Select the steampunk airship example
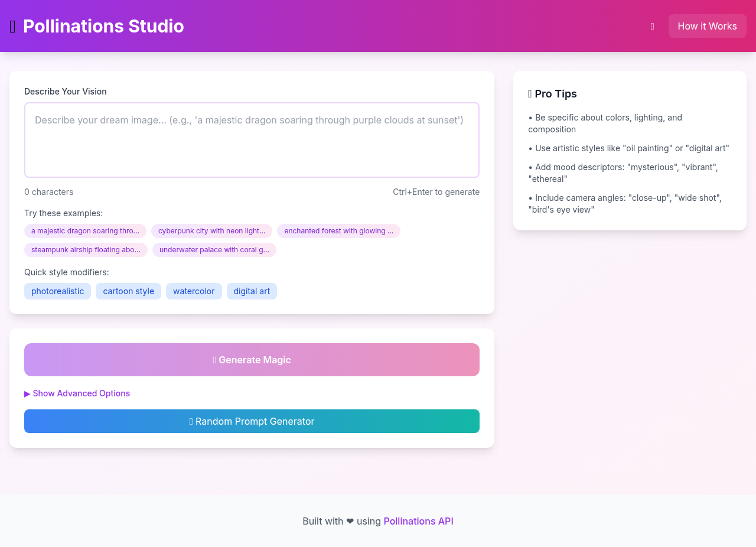This screenshot has width=756, height=547. click(86, 250)
